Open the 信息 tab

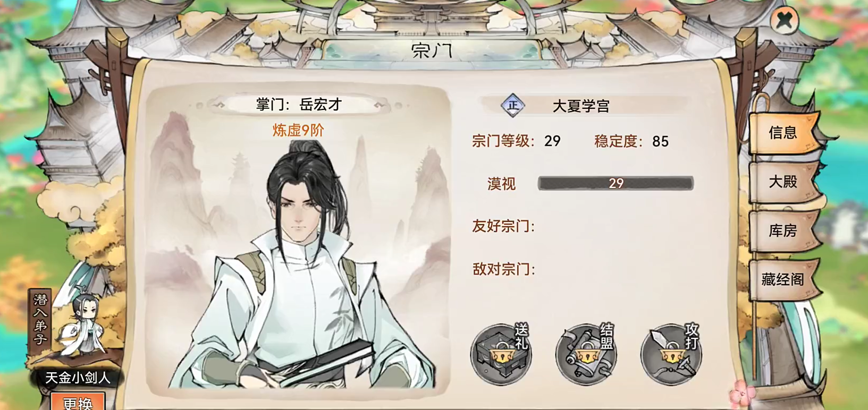783,133
